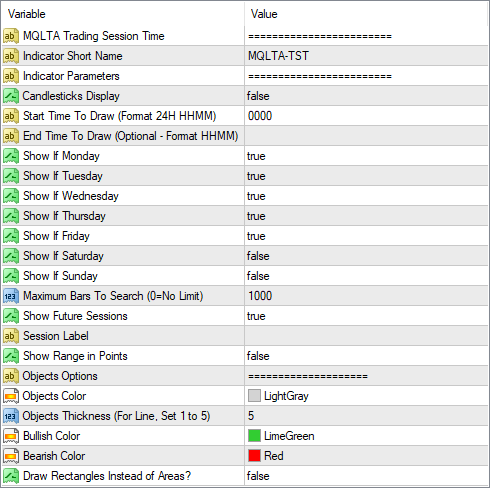Click the color icon beside Objects Color
This screenshot has height=488, width=490.
[x=11, y=396]
